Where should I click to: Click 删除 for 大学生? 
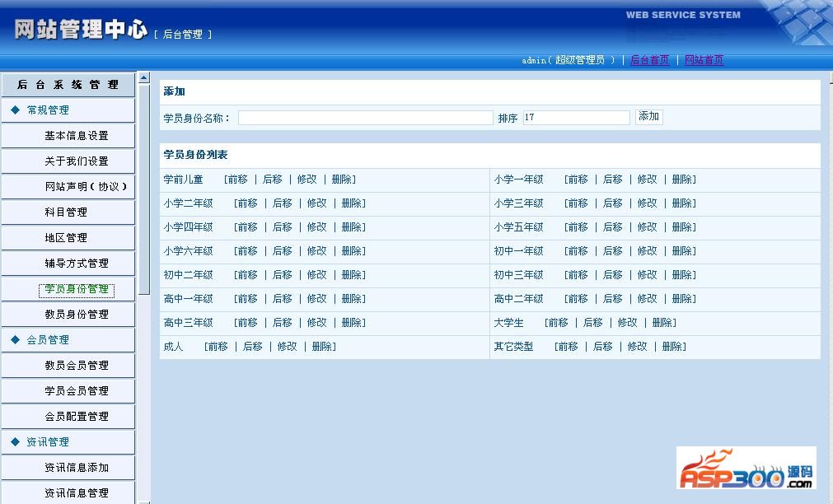(x=662, y=323)
